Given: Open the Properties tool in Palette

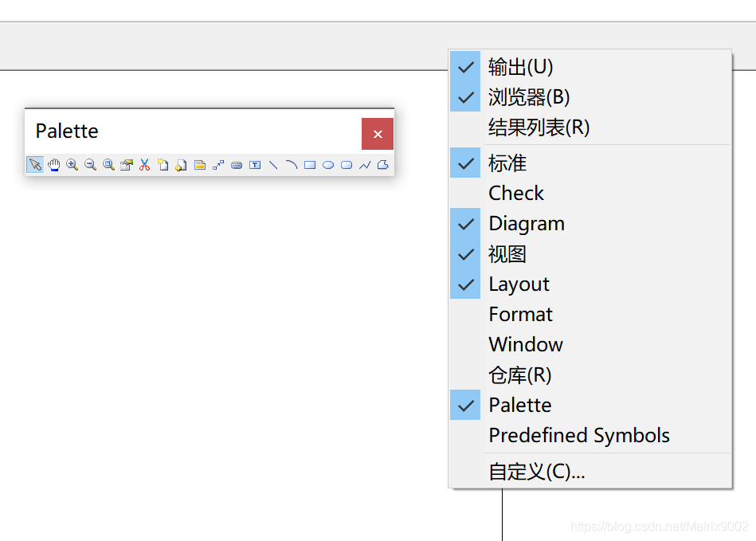Looking at the screenshot, I should (127, 165).
